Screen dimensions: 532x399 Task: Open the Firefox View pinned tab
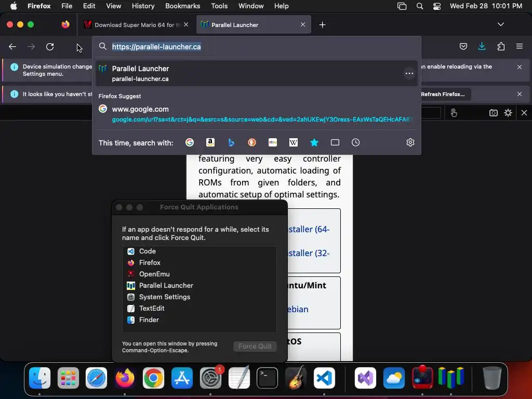pos(65,24)
